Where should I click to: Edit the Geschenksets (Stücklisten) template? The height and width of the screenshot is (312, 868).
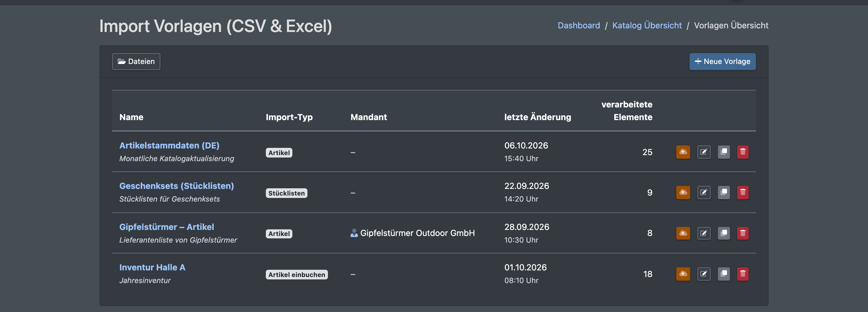coord(703,193)
